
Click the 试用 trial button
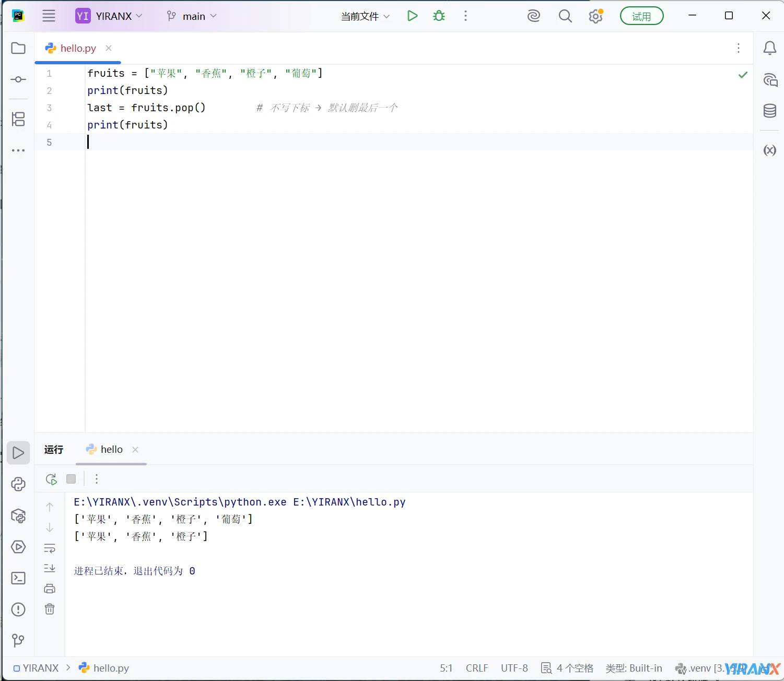click(x=641, y=16)
